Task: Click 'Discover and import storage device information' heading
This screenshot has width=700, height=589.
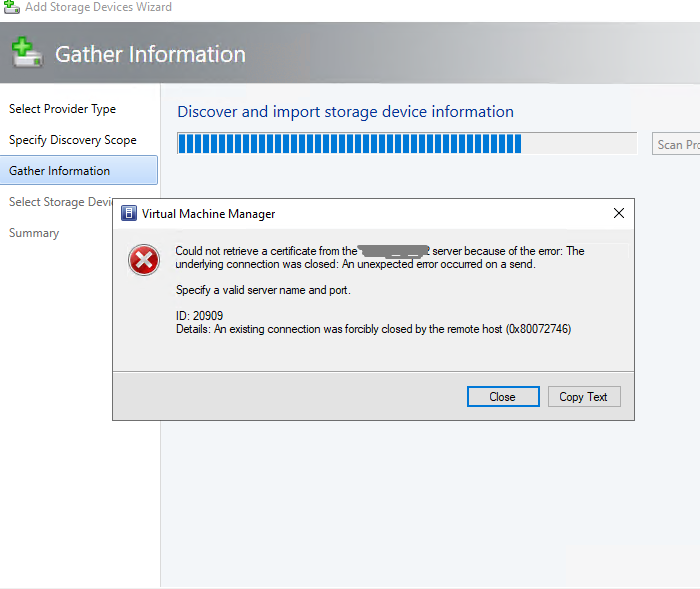Action: 346,112
